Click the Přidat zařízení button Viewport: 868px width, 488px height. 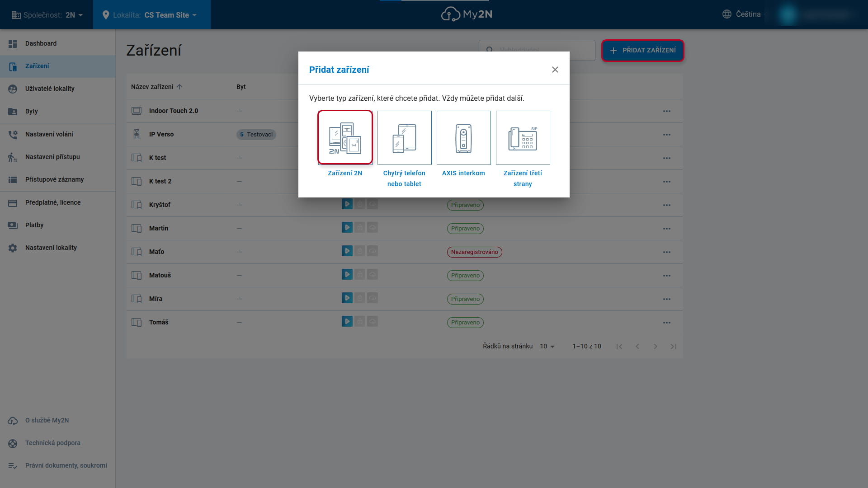click(642, 50)
